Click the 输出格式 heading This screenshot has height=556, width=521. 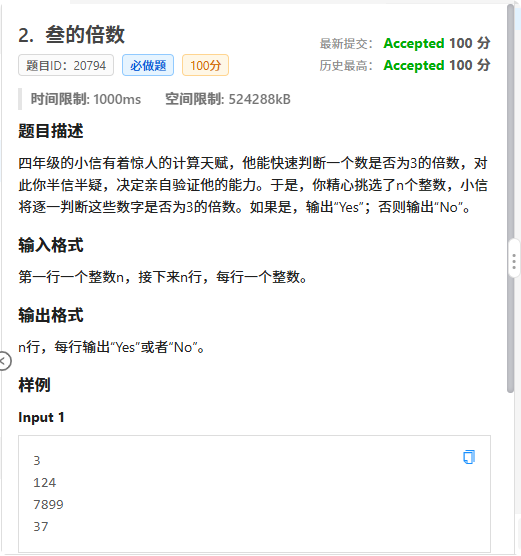click(x=51, y=315)
